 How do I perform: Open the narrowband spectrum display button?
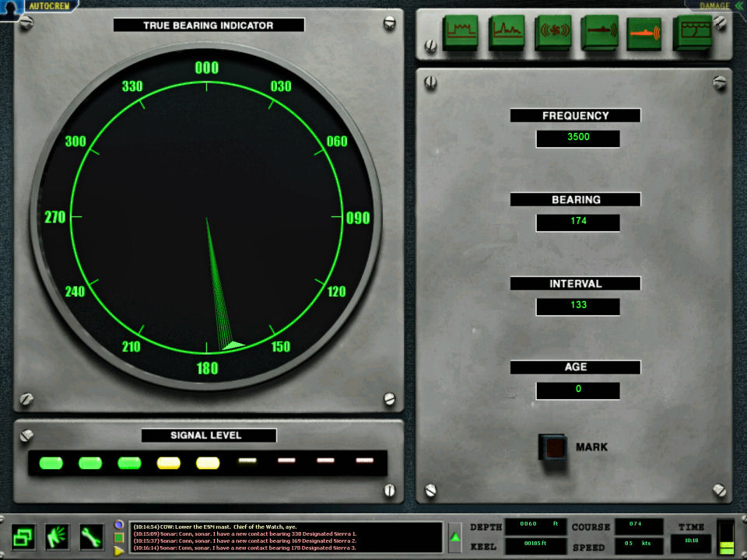point(506,33)
